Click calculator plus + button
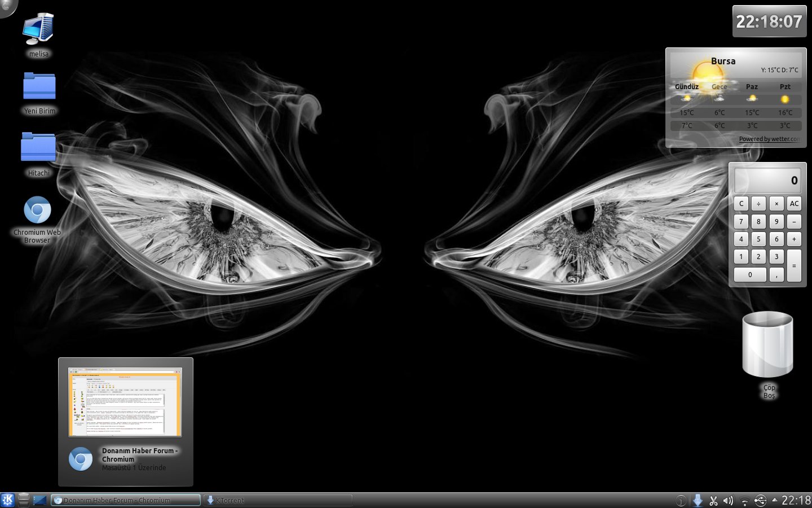This screenshot has width=812, height=508. tap(794, 239)
